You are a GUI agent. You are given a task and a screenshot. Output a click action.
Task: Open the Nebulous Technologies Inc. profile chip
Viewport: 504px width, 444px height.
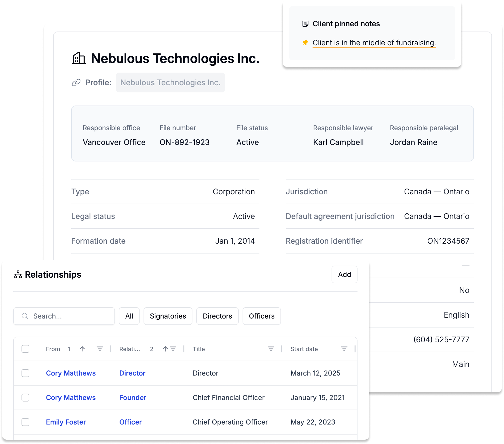pos(170,82)
